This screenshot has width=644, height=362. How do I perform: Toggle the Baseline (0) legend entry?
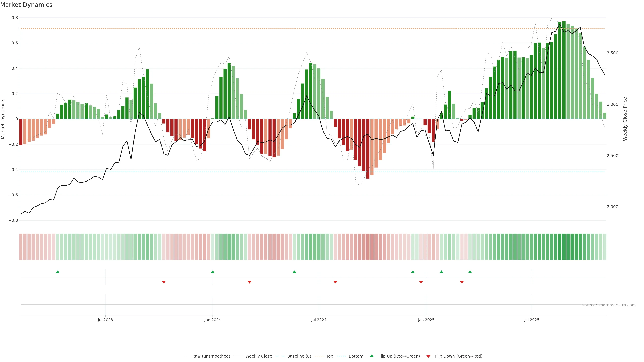(x=299, y=356)
